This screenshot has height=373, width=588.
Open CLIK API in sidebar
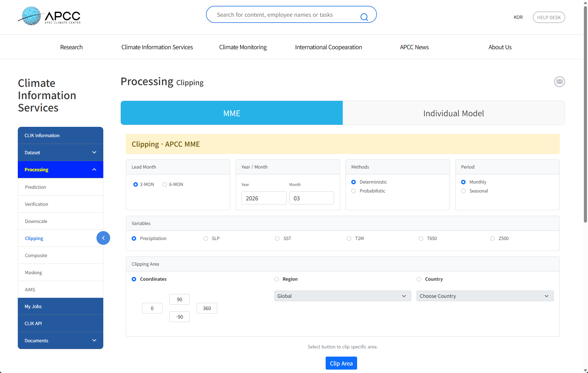tap(61, 323)
